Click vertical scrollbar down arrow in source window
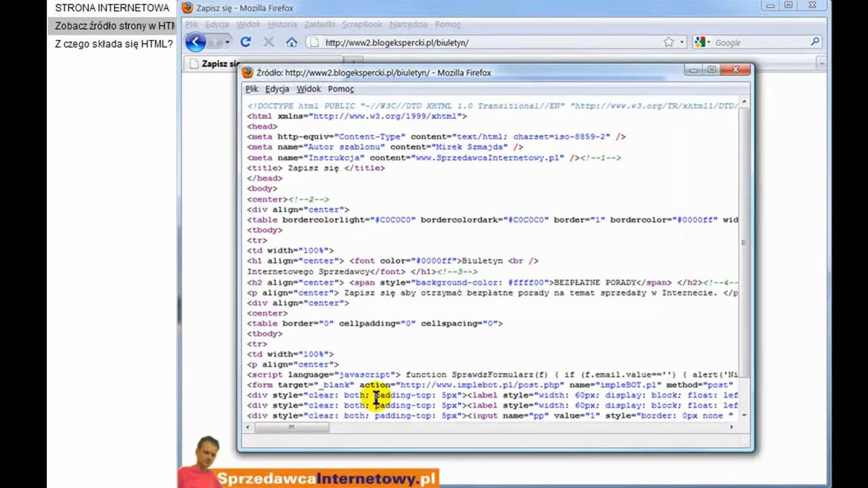This screenshot has width=868, height=488. click(x=744, y=415)
